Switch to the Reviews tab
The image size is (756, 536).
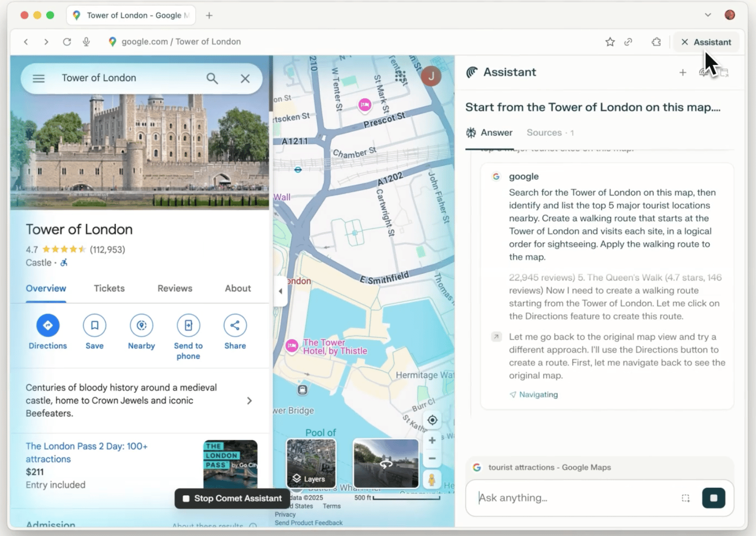tap(175, 289)
